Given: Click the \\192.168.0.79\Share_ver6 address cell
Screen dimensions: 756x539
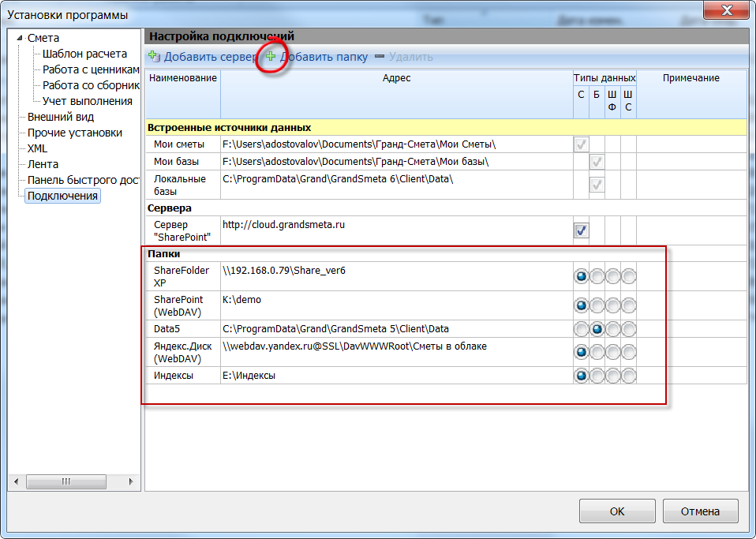Looking at the screenshot, I should pyautogui.click(x=397, y=276).
